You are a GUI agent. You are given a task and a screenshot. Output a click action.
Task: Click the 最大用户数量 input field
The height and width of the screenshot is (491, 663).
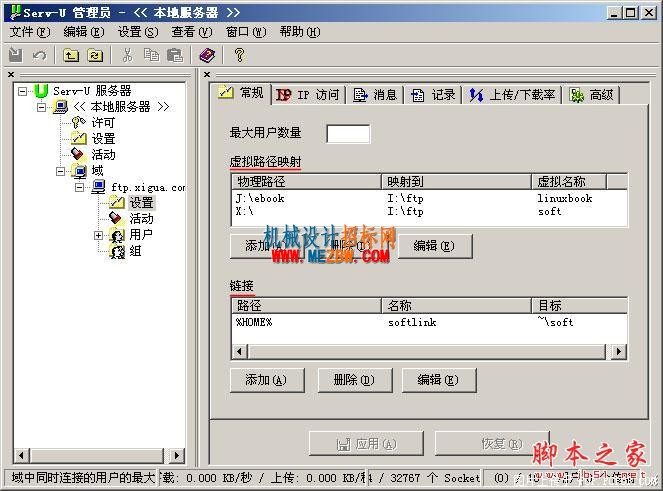tap(348, 134)
